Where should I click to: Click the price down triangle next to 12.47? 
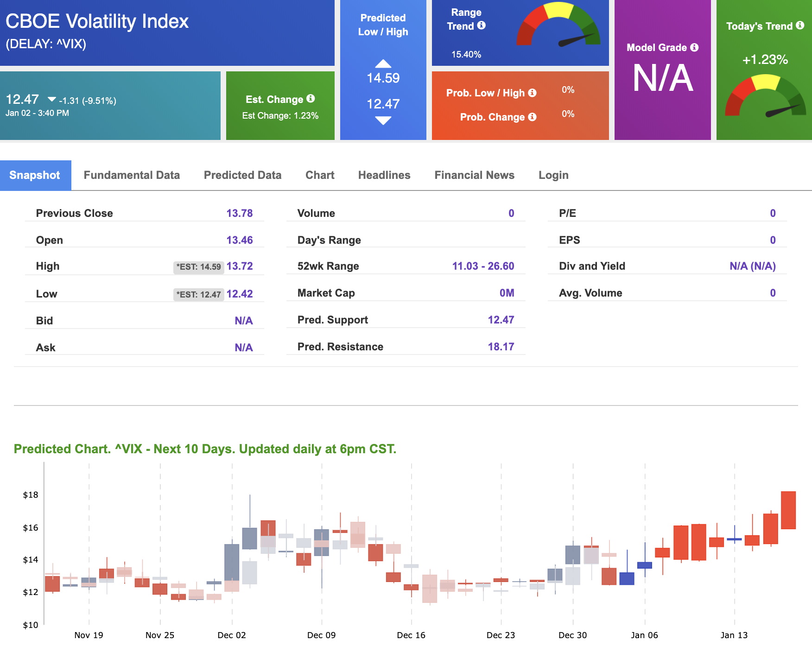tap(52, 99)
